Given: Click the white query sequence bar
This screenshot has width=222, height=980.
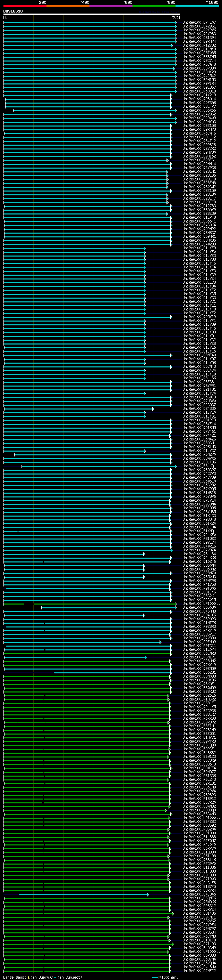Looking at the screenshot, I should 92,14.
